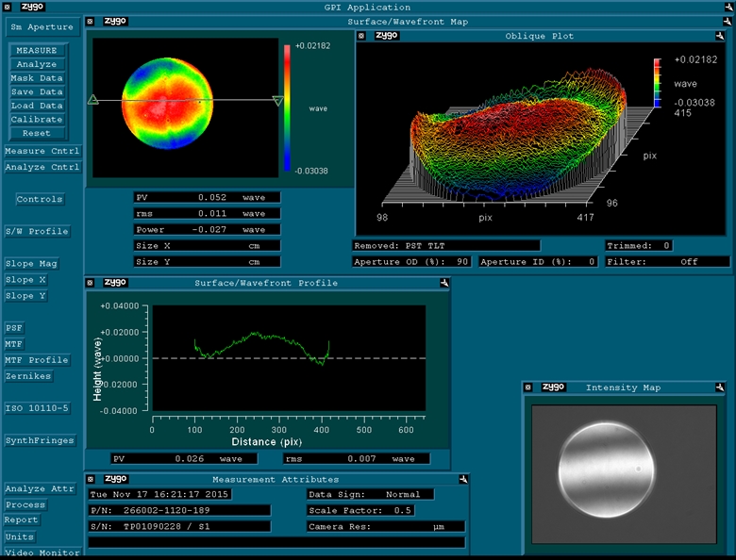Select the right triangle slice marker on surface map
The height and width of the screenshot is (560, 736).
point(277,101)
